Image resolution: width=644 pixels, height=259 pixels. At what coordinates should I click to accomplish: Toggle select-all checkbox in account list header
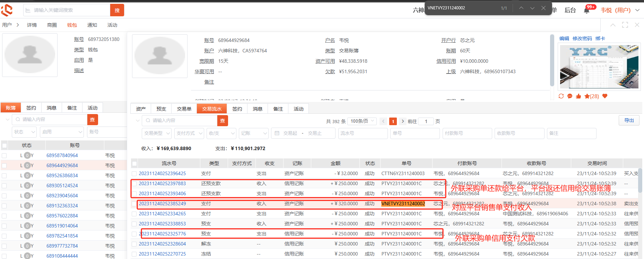tap(5, 145)
